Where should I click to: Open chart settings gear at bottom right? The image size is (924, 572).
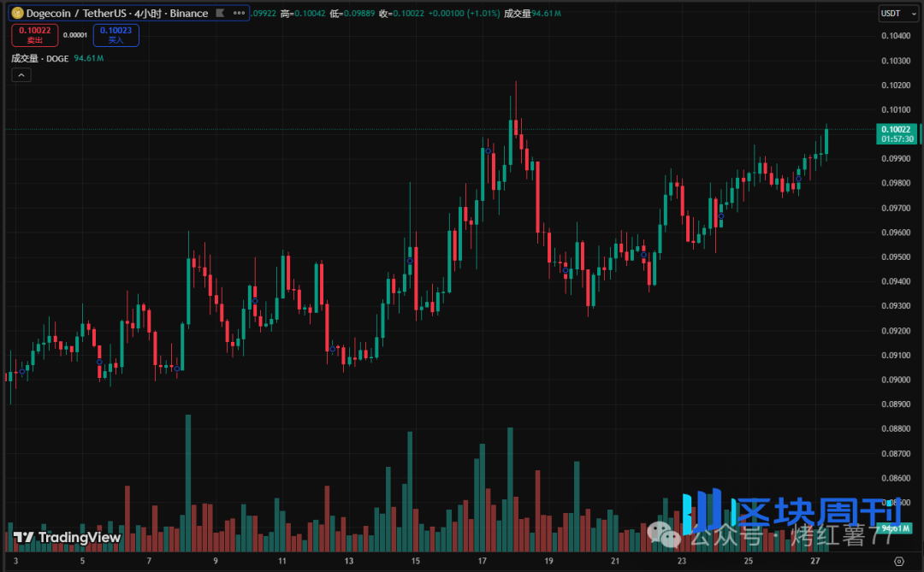point(898,561)
